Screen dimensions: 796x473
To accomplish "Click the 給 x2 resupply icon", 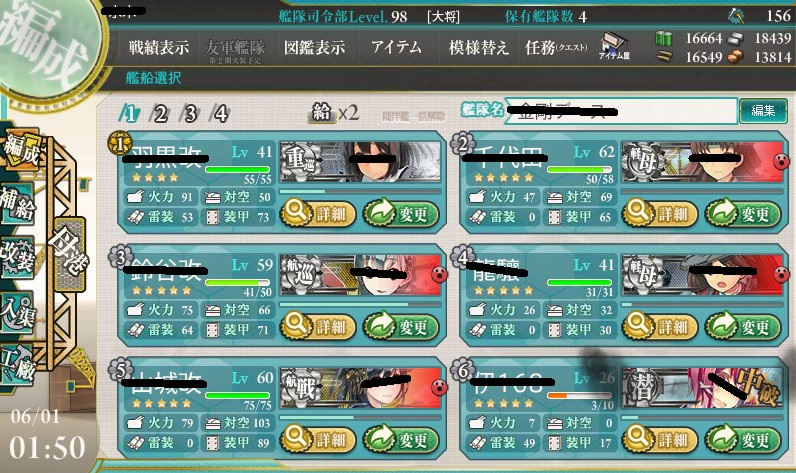I will click(334, 112).
